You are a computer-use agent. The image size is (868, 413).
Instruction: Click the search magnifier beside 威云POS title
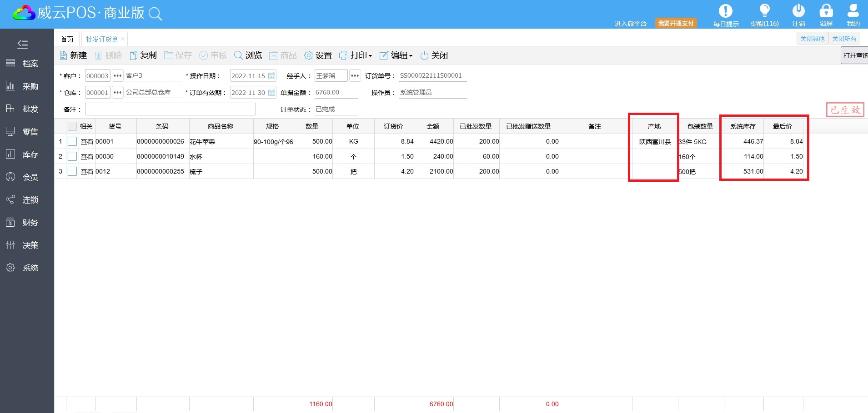156,14
